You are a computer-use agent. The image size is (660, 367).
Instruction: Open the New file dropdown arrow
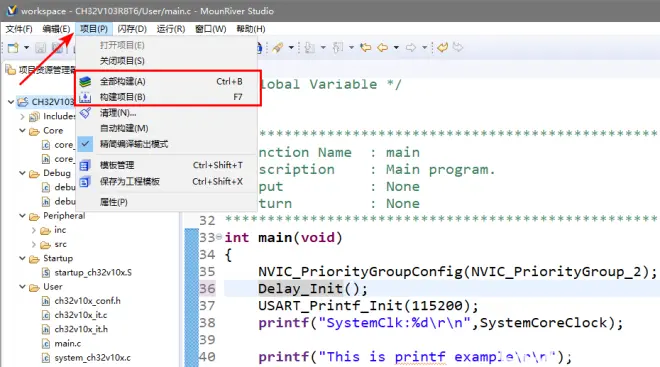(26, 48)
